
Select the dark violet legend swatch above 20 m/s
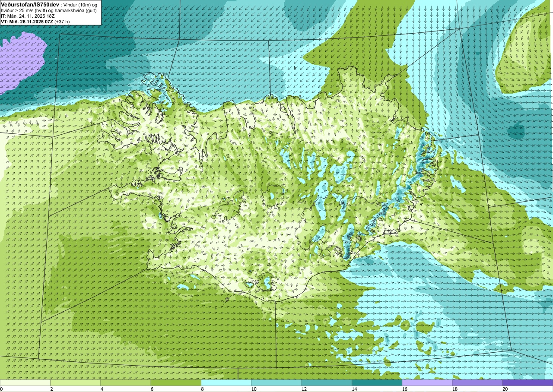[x=528, y=383]
